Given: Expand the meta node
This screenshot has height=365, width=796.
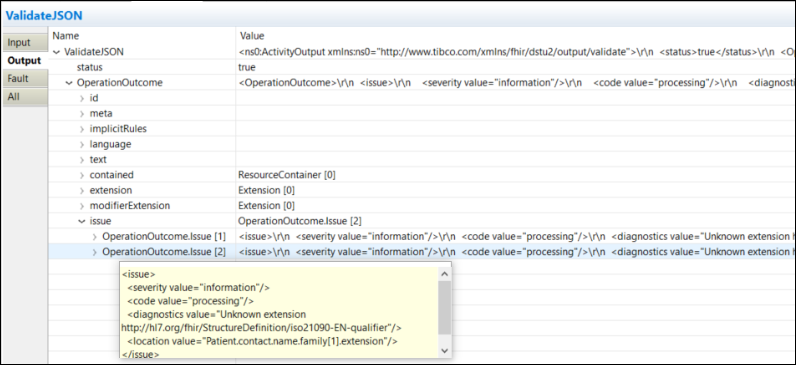Looking at the screenshot, I should pos(82,114).
